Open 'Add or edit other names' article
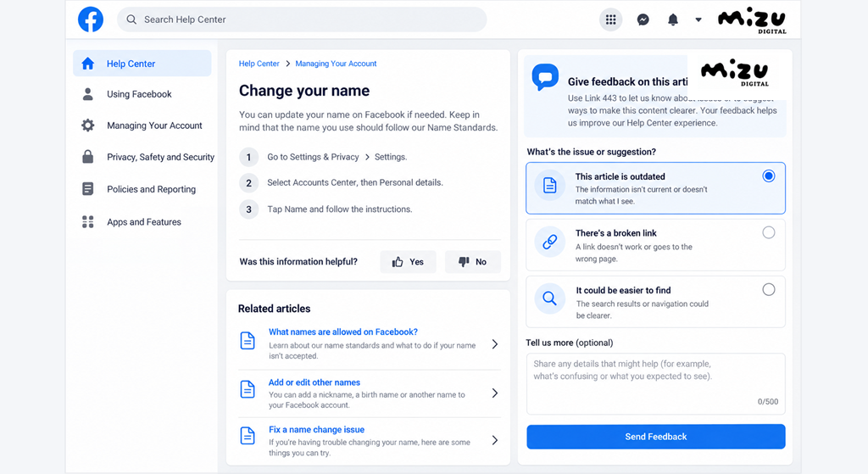868x474 pixels. pos(314,382)
